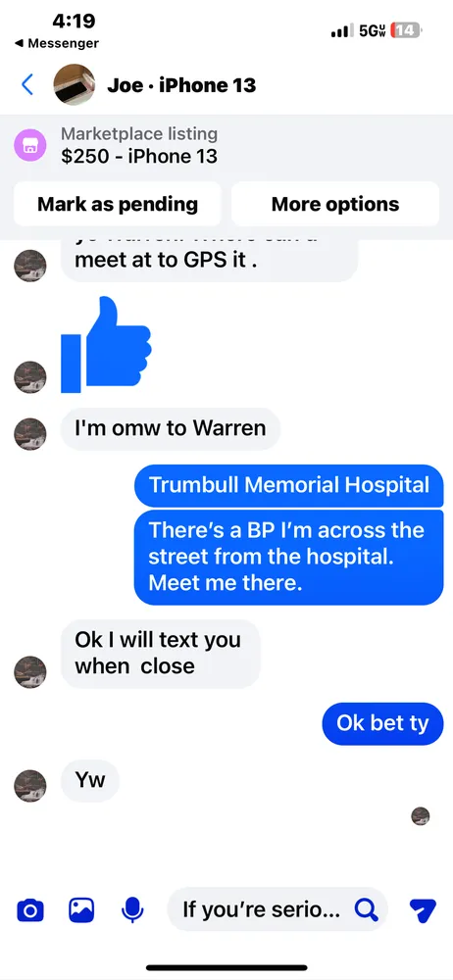This screenshot has width=453, height=980.
Task: Tap the small seen-receipt avatar
Action: [x=421, y=816]
